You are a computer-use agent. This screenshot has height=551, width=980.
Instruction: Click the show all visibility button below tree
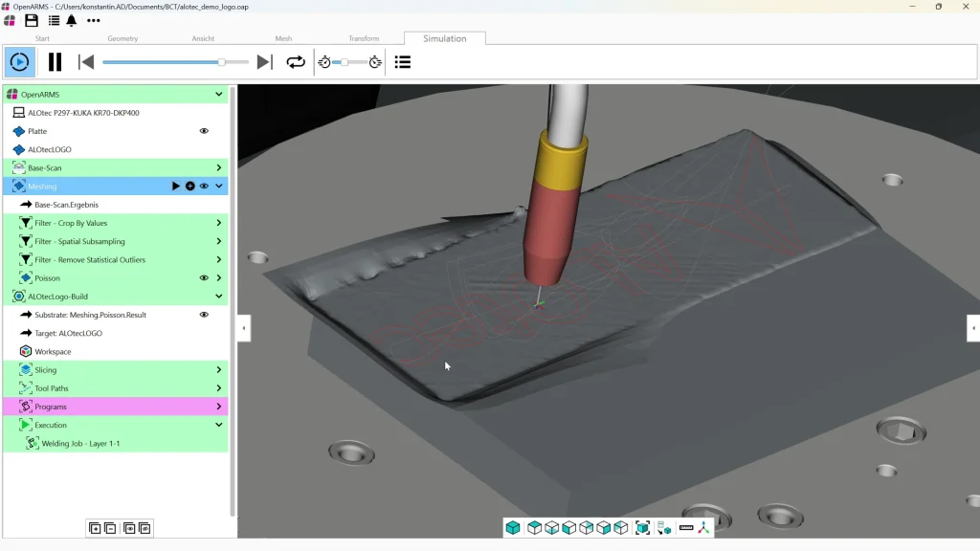click(x=129, y=528)
